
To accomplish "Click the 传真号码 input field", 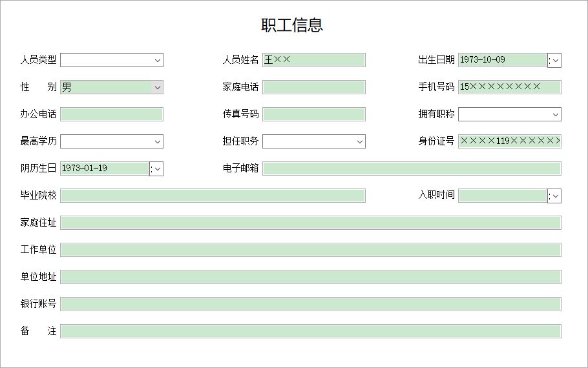I will point(314,114).
